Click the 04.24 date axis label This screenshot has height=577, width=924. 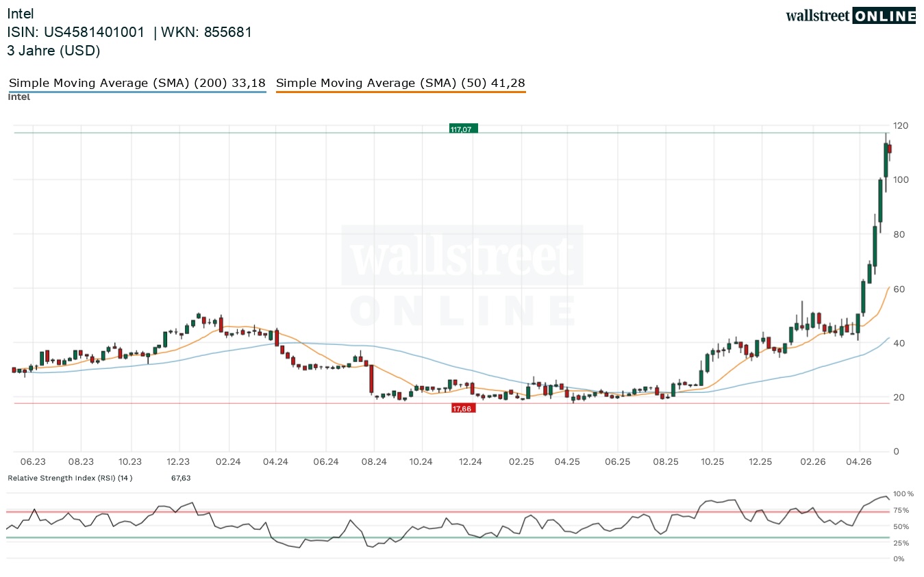(x=275, y=462)
